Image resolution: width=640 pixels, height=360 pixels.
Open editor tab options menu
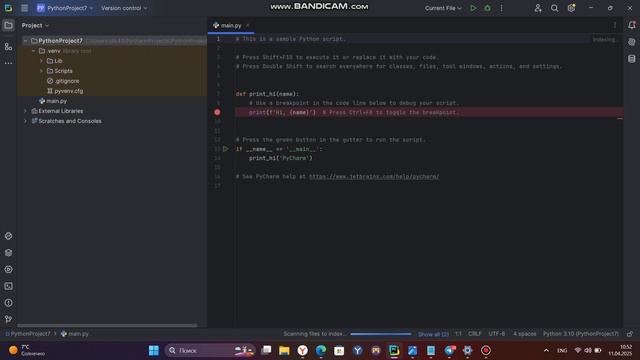click(x=615, y=25)
